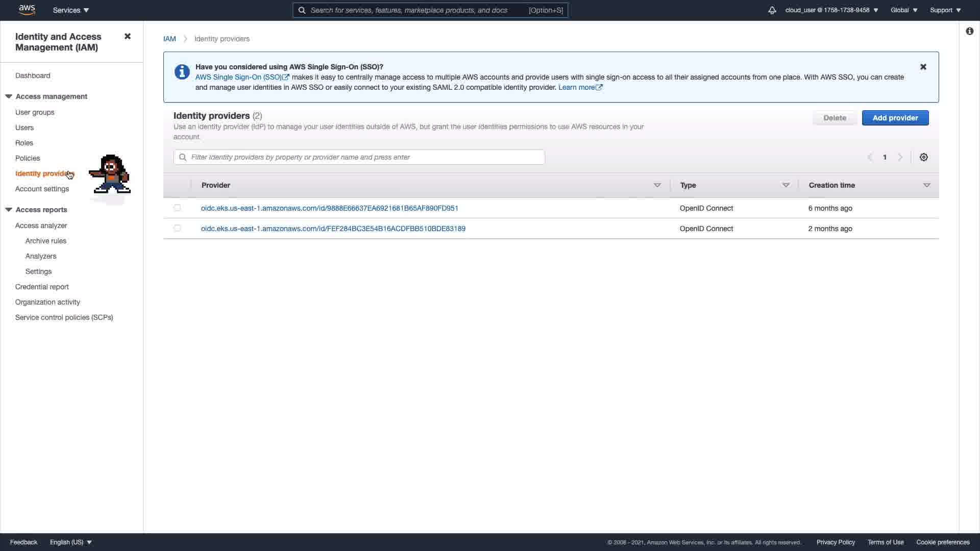The height and width of the screenshot is (551, 980).
Task: Click the Add provider button
Action: [x=895, y=118]
